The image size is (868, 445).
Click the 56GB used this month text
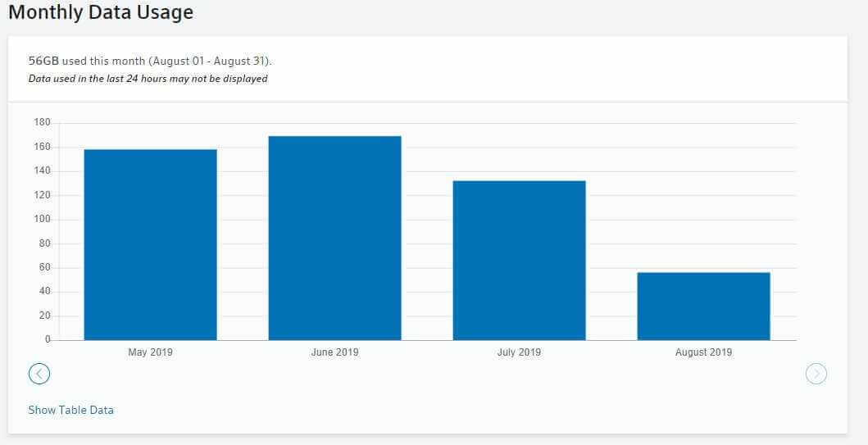point(151,61)
